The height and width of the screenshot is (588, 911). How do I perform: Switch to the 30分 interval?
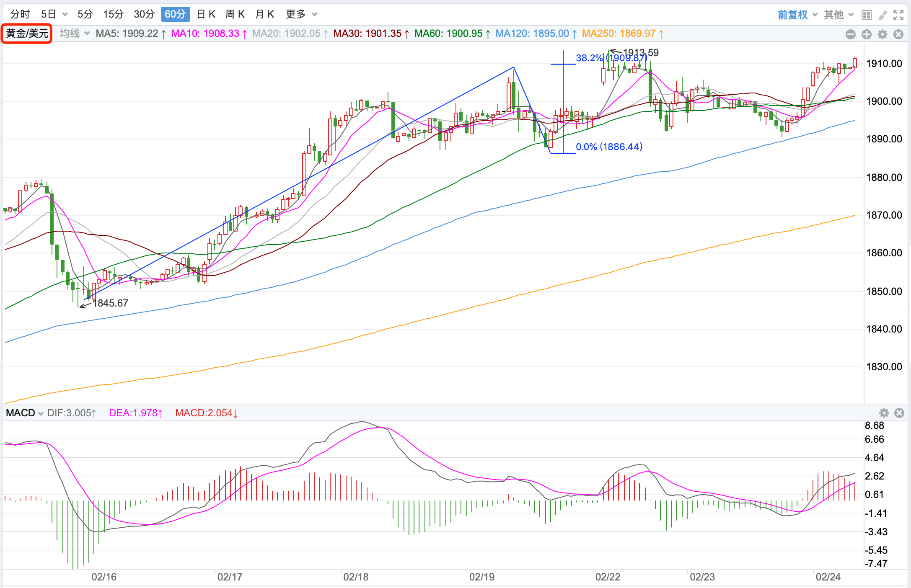tap(144, 14)
